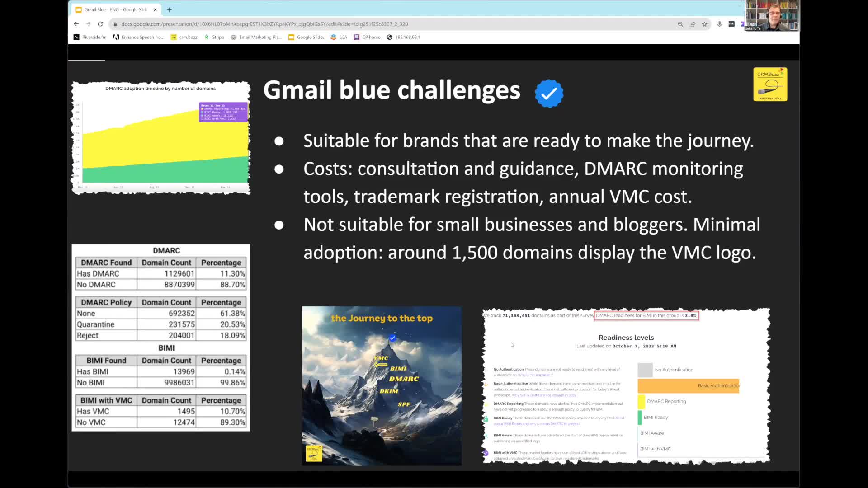
Task: Click the blue verified checkmark badge in title
Action: pyautogui.click(x=549, y=94)
